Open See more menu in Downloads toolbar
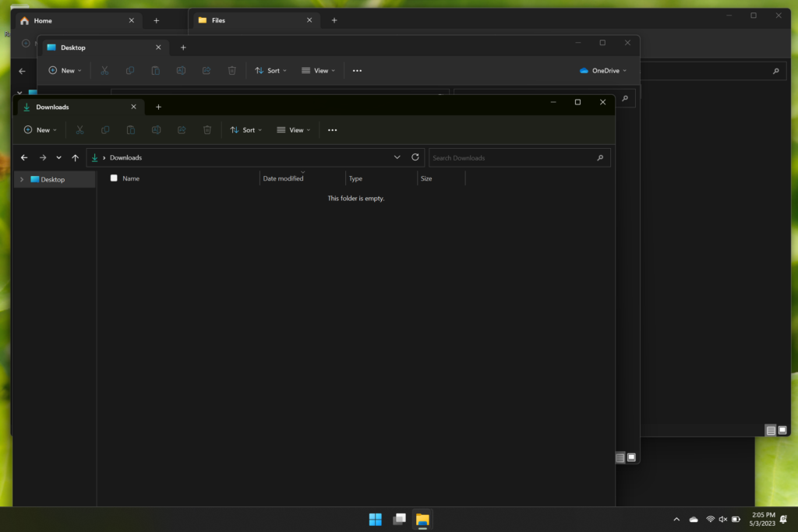Screen dimensions: 798x532 pos(332,130)
